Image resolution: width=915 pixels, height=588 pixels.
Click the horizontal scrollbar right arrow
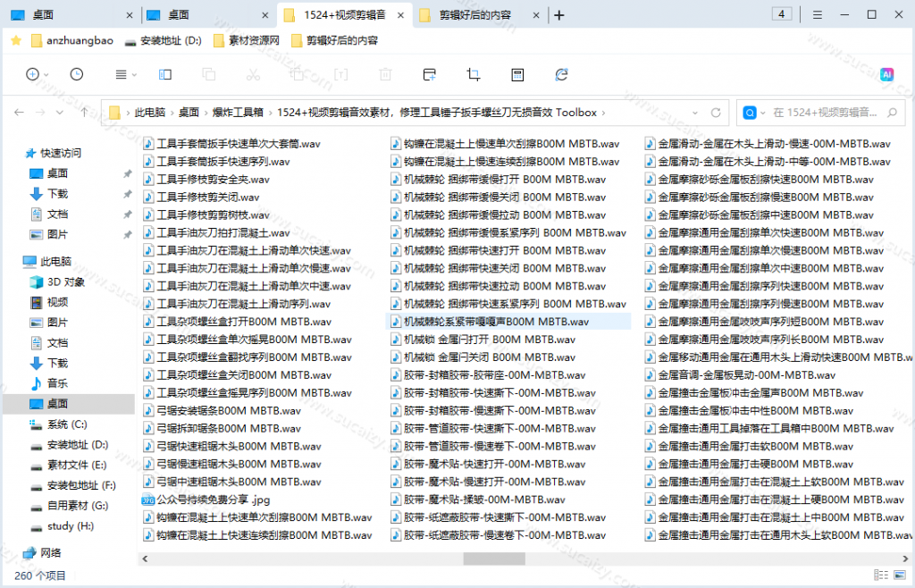[906, 559]
